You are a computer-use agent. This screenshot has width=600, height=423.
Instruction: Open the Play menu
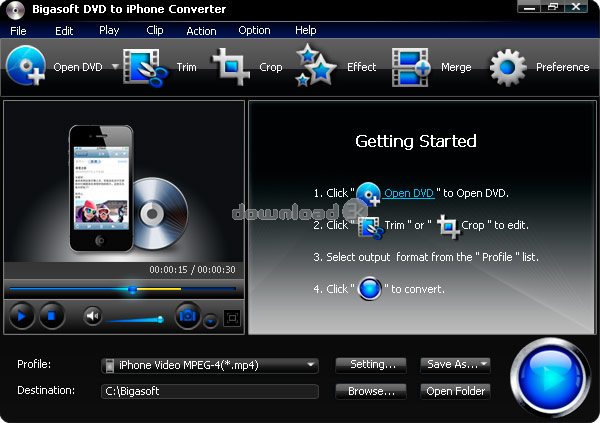(x=109, y=31)
